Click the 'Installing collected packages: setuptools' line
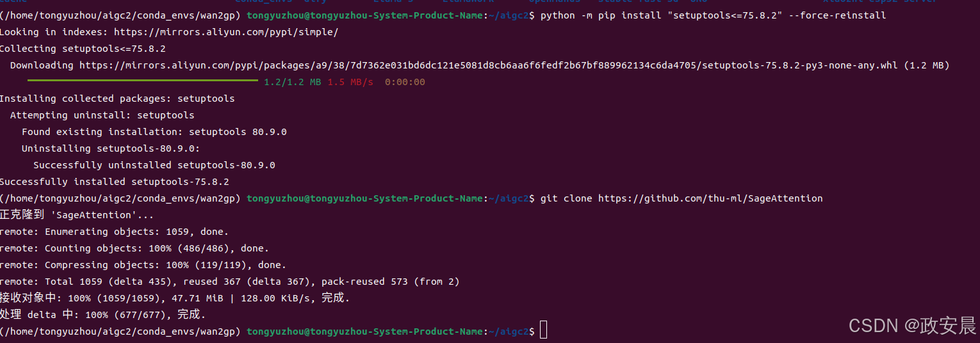 pos(117,99)
